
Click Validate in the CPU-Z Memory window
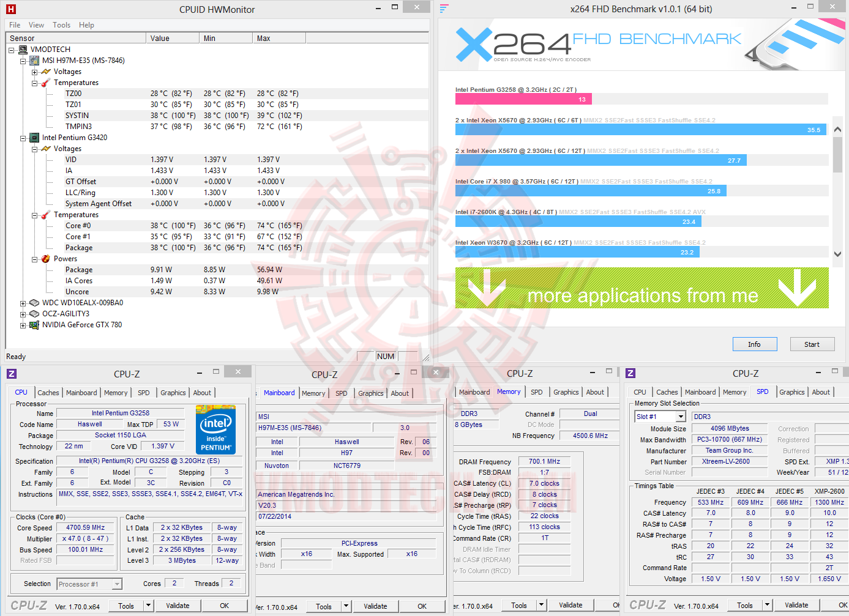570,605
